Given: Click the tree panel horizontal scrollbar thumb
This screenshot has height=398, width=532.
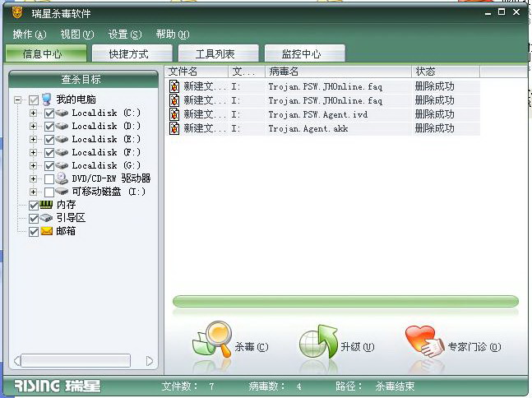Looking at the screenshot, I should coord(76,361).
